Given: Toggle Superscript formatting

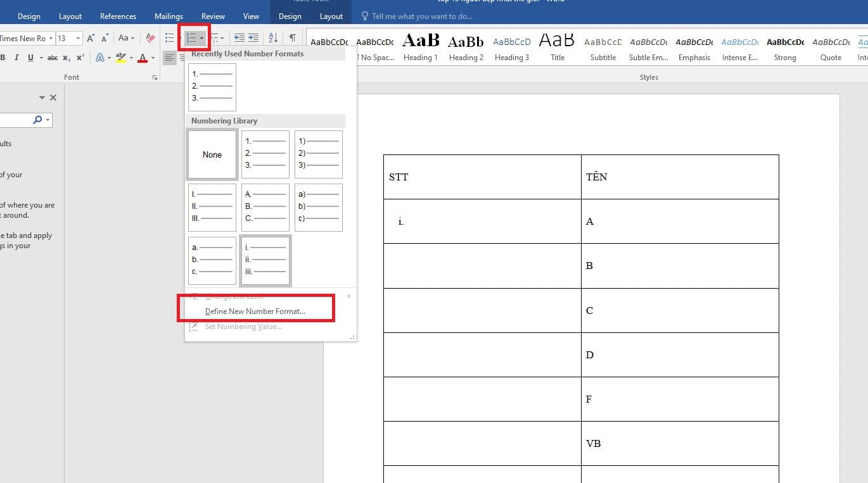Looking at the screenshot, I should point(80,58).
